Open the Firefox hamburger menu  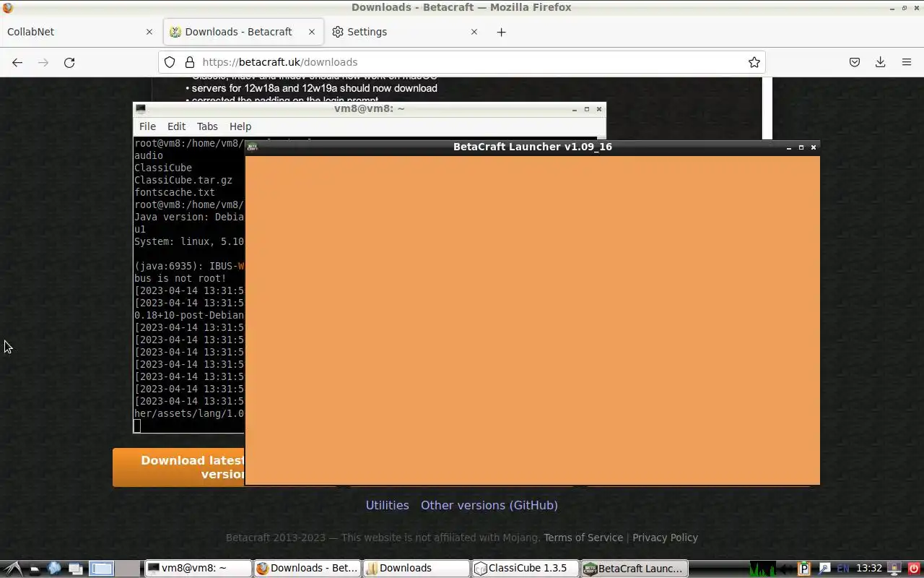tap(907, 62)
